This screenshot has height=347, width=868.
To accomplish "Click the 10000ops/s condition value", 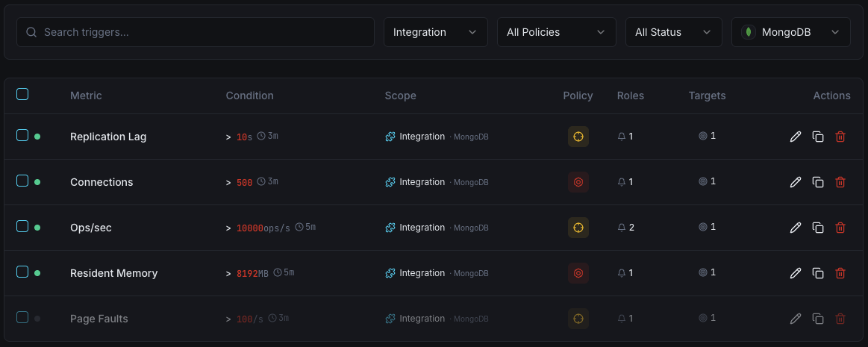I will (x=263, y=228).
